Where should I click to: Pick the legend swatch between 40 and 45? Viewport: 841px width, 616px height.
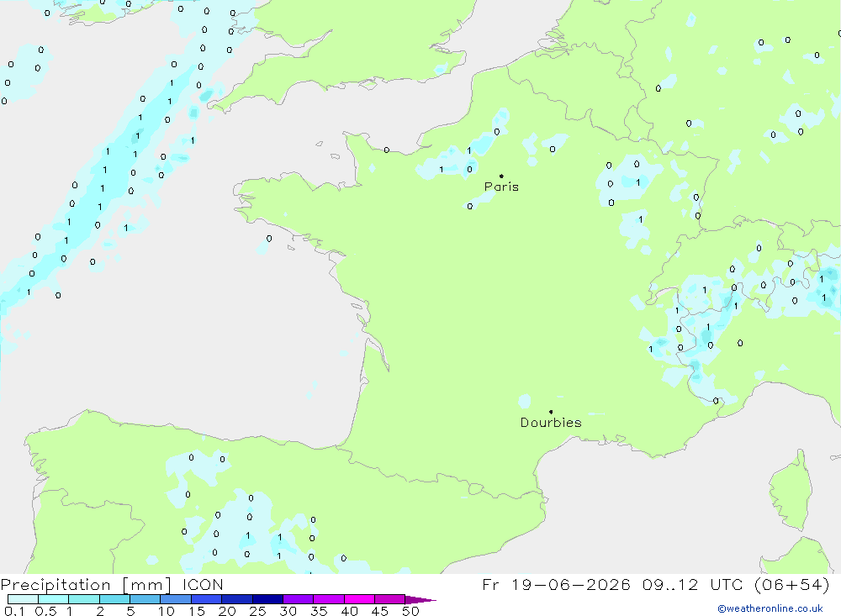pyautogui.click(x=359, y=599)
